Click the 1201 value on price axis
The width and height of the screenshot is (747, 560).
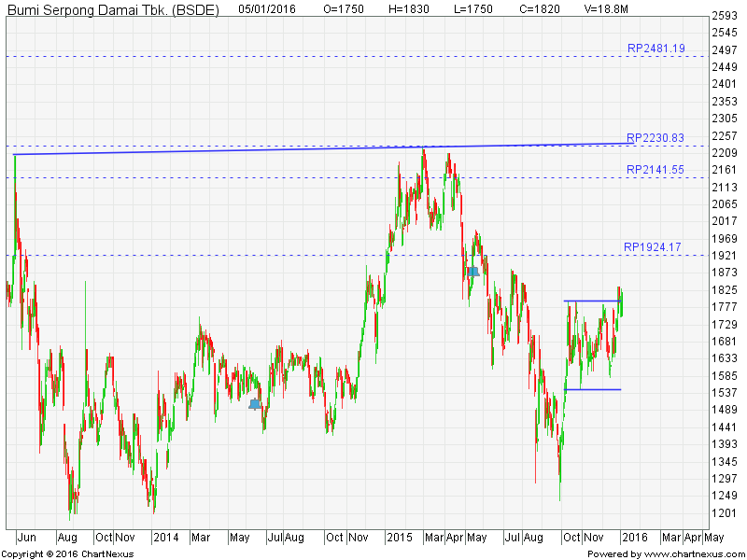pos(725,513)
